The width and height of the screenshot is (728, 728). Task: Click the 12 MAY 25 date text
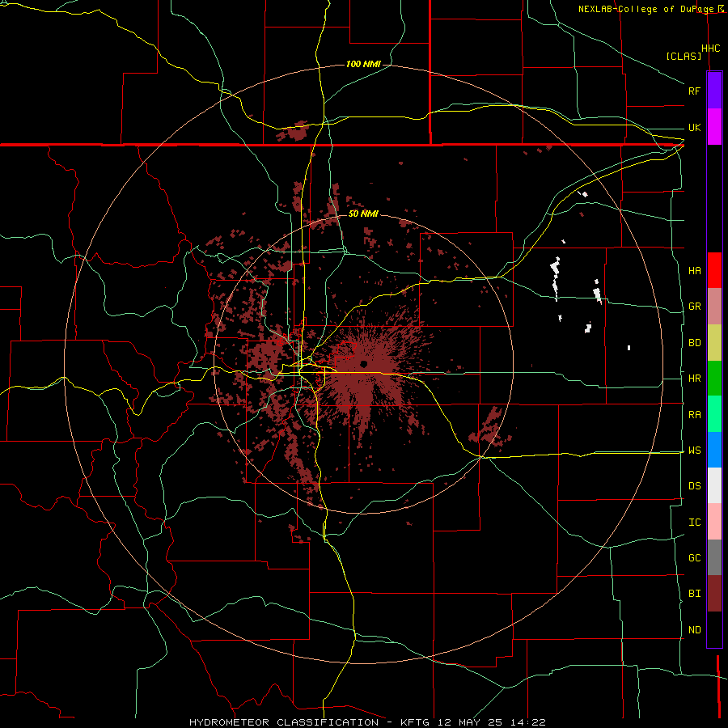(472, 722)
